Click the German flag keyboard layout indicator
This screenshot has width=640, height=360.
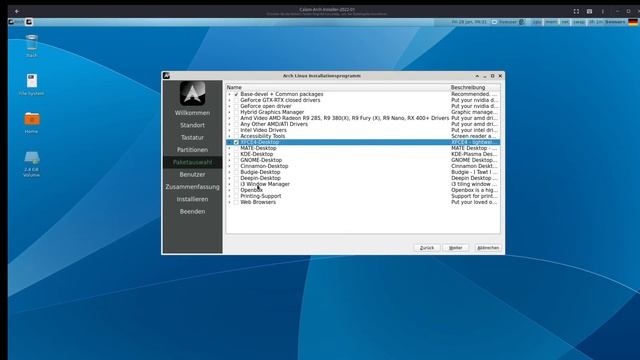[633, 22]
